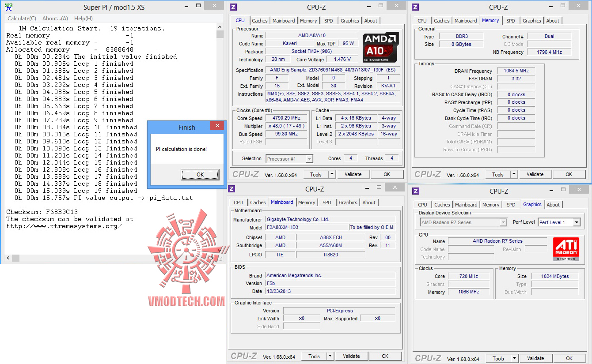Open SPD tab in Graphics window
This screenshot has width=592, height=364.
[x=511, y=205]
